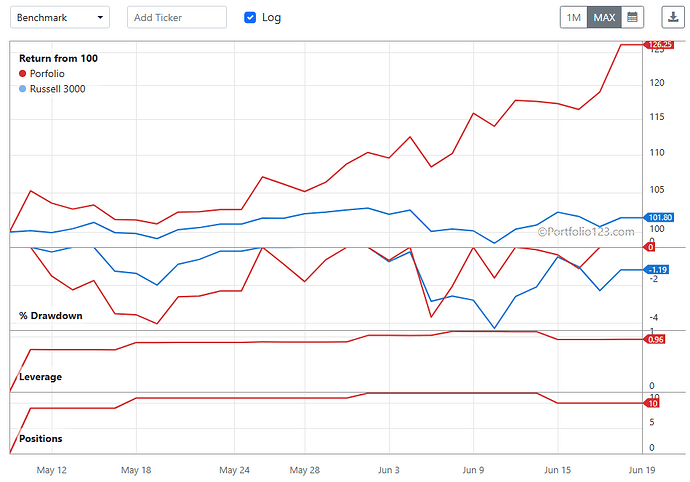Click the -1.19 drawdown value tag
690x482 pixels.
pyautogui.click(x=657, y=269)
